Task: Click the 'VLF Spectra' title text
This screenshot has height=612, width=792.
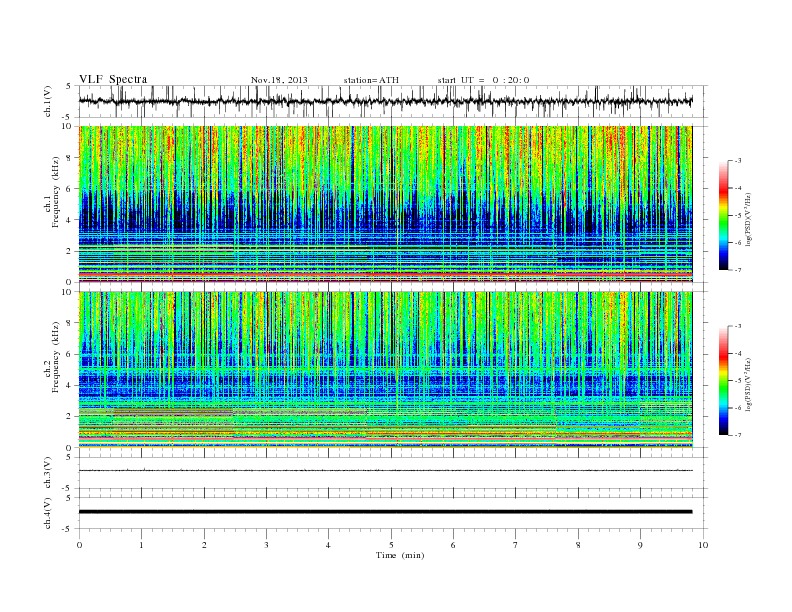Action: [113, 79]
